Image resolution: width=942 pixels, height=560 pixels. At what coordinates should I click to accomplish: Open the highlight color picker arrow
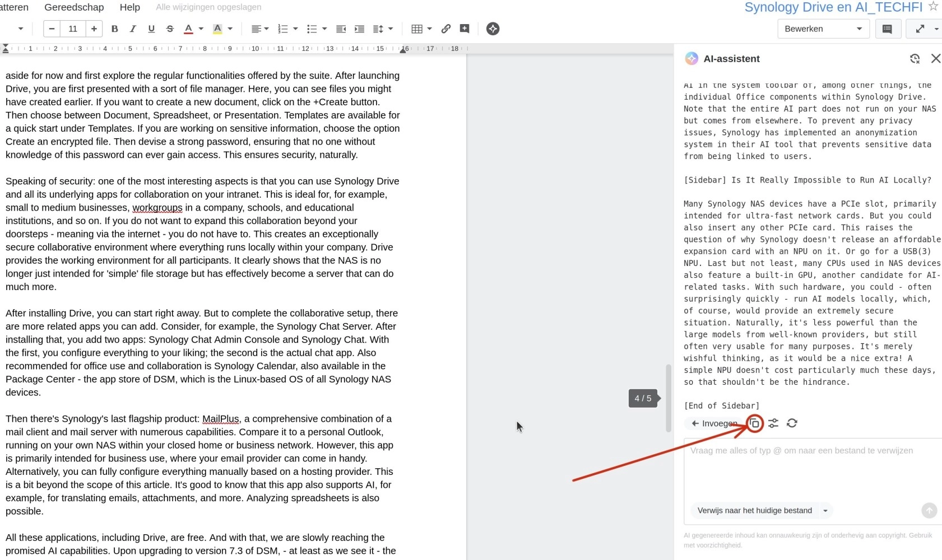[230, 29]
